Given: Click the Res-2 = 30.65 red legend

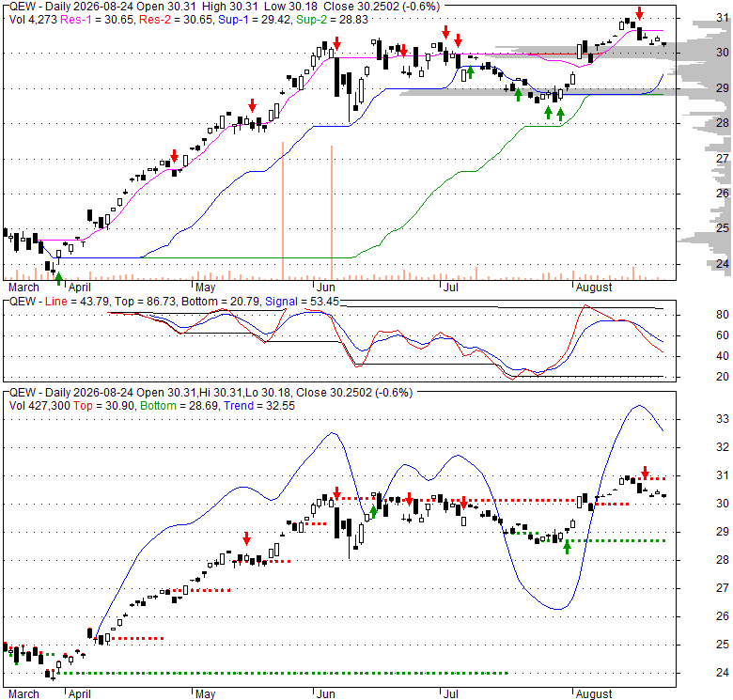Looking at the screenshot, I should tap(176, 20).
